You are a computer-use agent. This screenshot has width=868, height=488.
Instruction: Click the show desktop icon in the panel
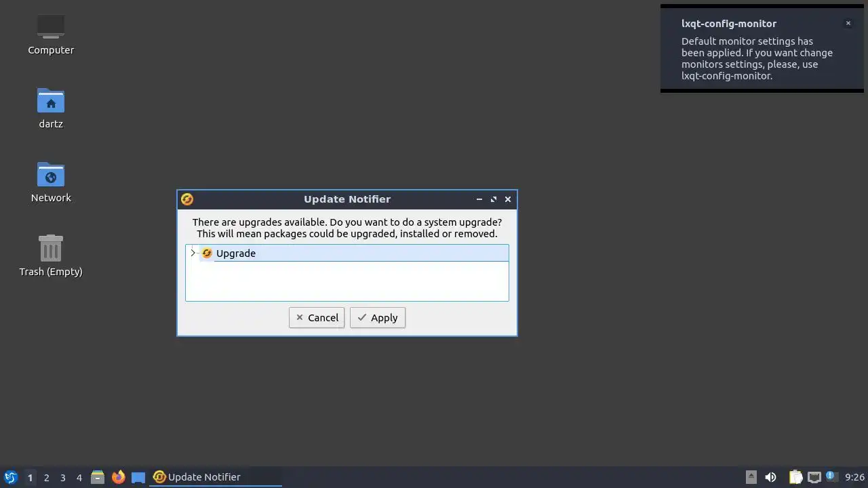pos(138,477)
